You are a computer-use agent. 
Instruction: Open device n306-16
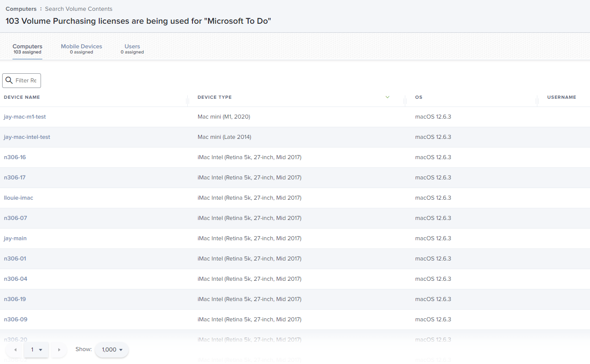pyautogui.click(x=15, y=157)
